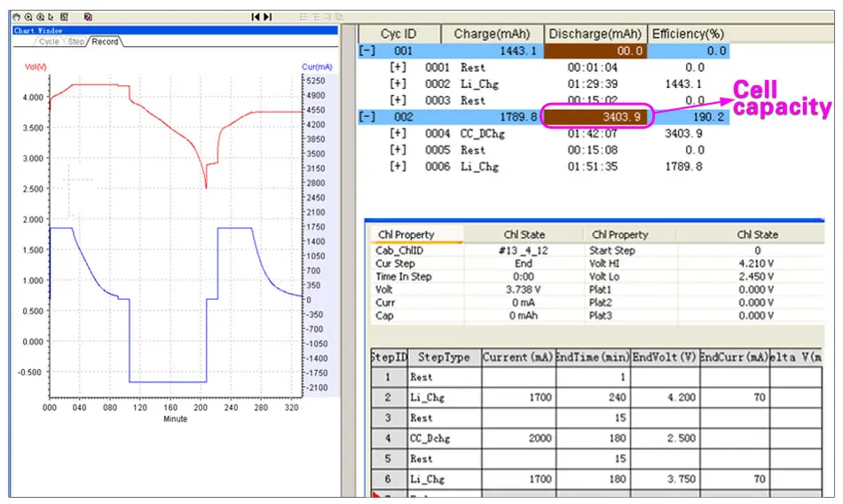843x504 pixels.
Task: Jump to next record arrow
Action: [268, 17]
